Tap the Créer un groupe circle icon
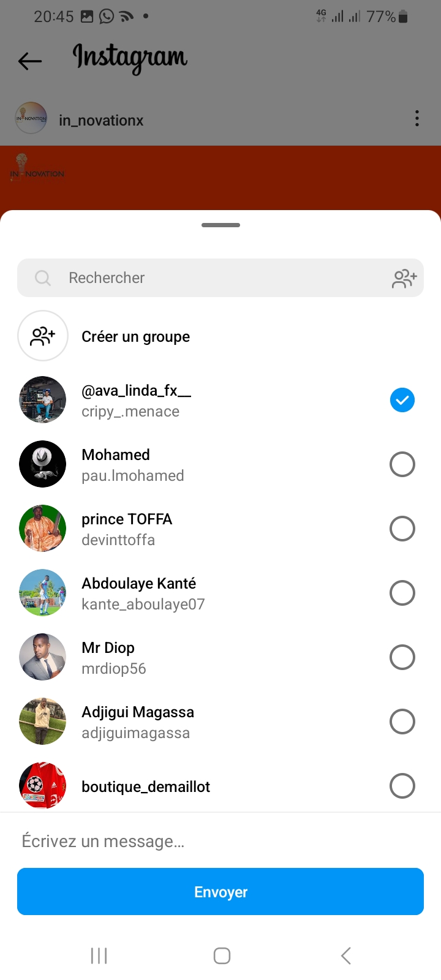 (x=43, y=336)
